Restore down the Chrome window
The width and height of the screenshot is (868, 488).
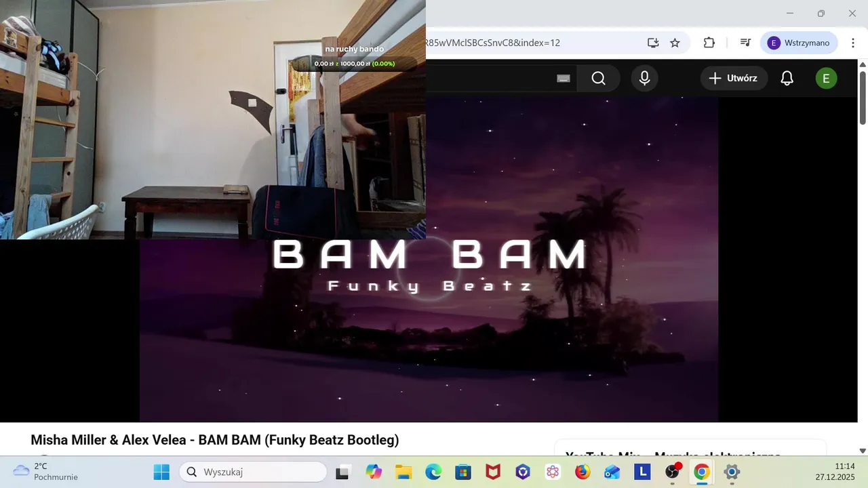pyautogui.click(x=821, y=14)
